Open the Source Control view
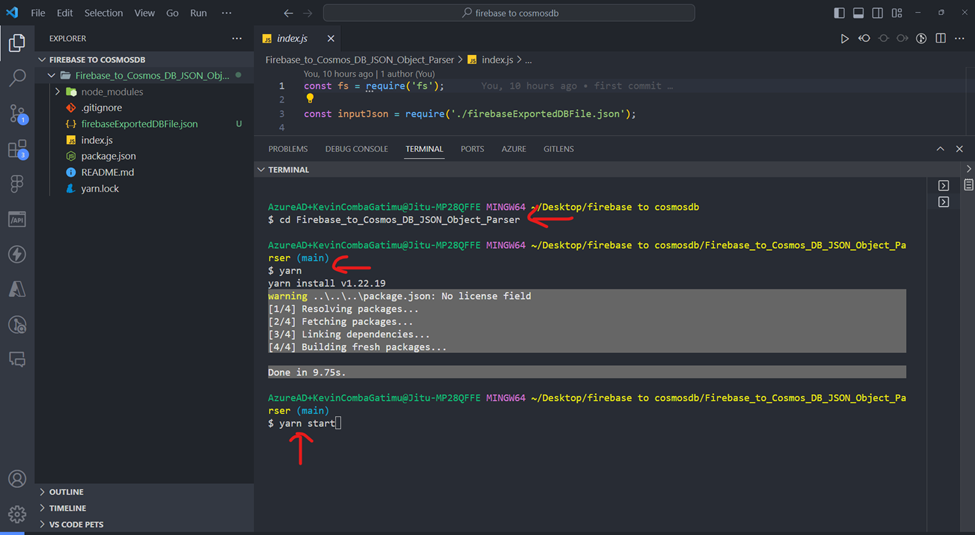The height and width of the screenshot is (535, 975). click(17, 114)
